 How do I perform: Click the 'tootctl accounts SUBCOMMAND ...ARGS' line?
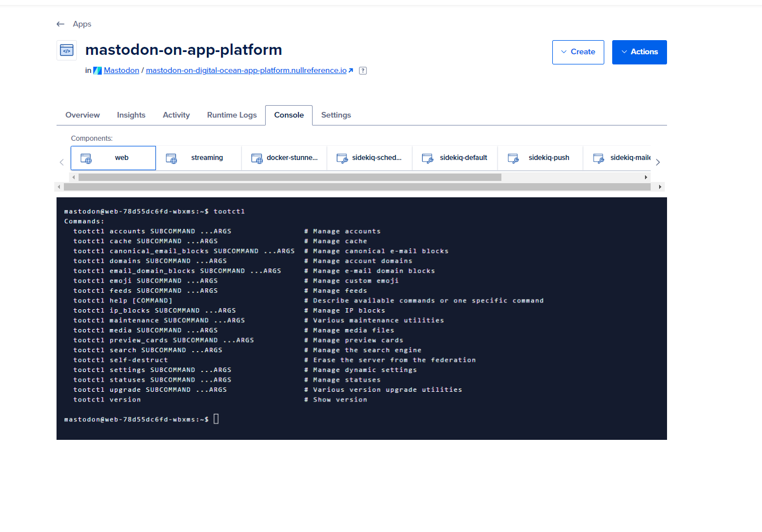pyautogui.click(x=153, y=231)
